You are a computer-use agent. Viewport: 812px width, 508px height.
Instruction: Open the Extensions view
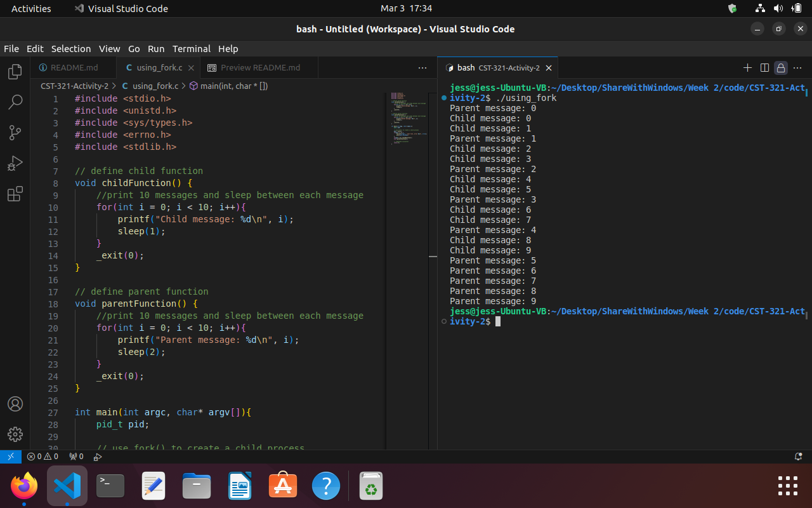click(15, 194)
